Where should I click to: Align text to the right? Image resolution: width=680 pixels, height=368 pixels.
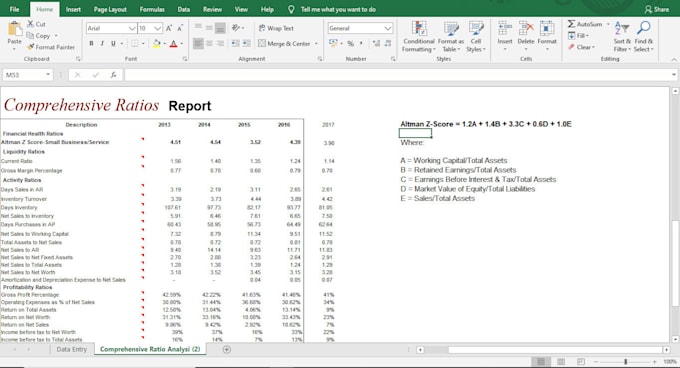click(x=220, y=43)
